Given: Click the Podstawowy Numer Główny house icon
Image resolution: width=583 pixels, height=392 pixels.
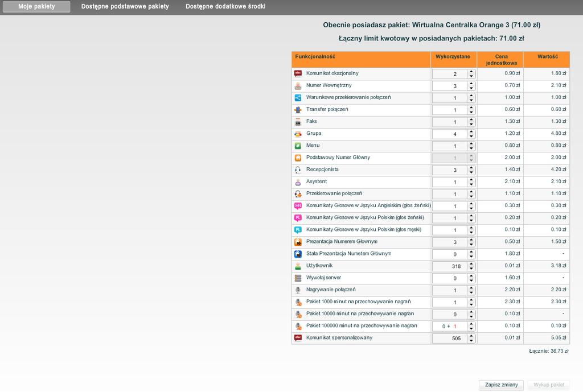Looking at the screenshot, I should point(298,158).
